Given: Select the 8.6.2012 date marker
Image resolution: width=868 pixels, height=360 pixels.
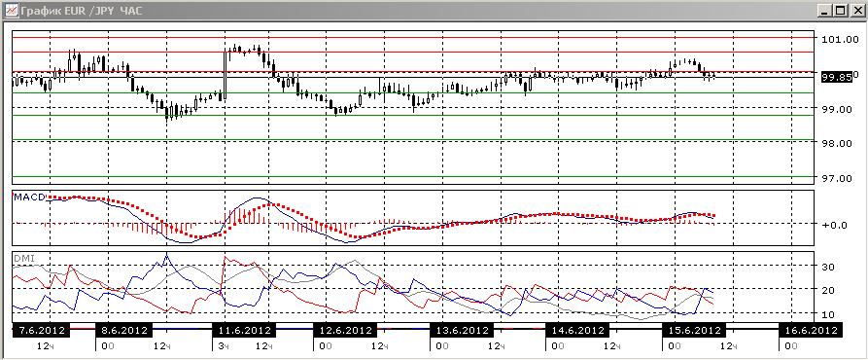Looking at the screenshot, I should click(123, 331).
